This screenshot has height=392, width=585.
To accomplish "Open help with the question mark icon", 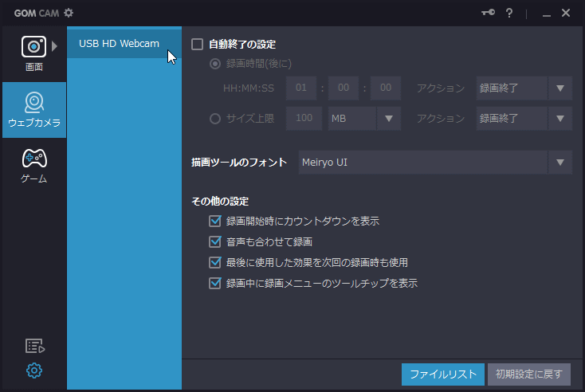I will [x=509, y=13].
